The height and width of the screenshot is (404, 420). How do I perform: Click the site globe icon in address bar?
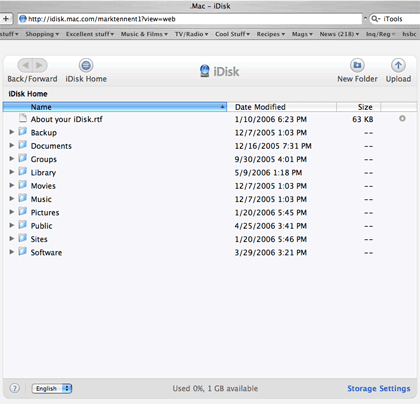(x=23, y=19)
